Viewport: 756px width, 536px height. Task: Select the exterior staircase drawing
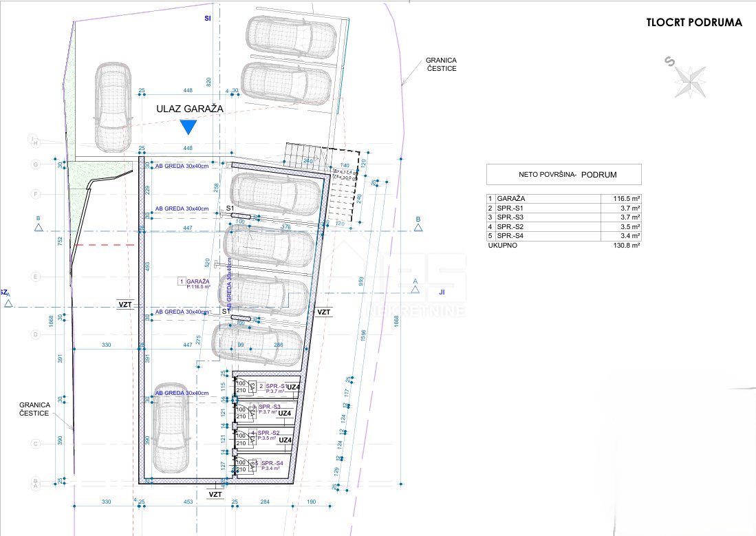coord(321,180)
